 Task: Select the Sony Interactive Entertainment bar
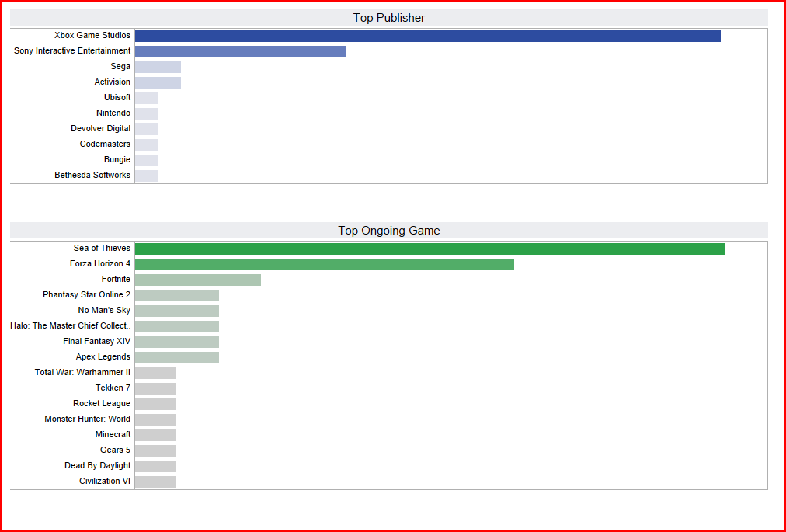240,51
